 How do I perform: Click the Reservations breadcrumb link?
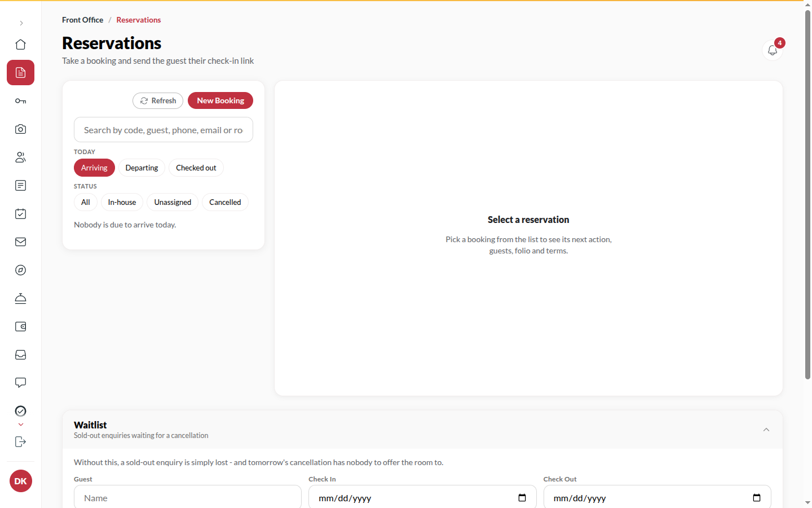coord(139,20)
